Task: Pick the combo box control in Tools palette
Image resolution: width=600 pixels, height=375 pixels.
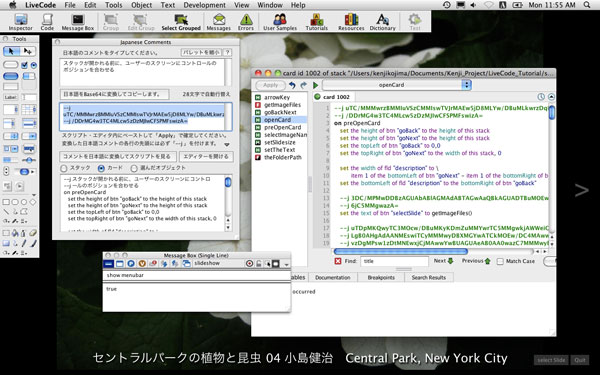Action: [x=11, y=148]
